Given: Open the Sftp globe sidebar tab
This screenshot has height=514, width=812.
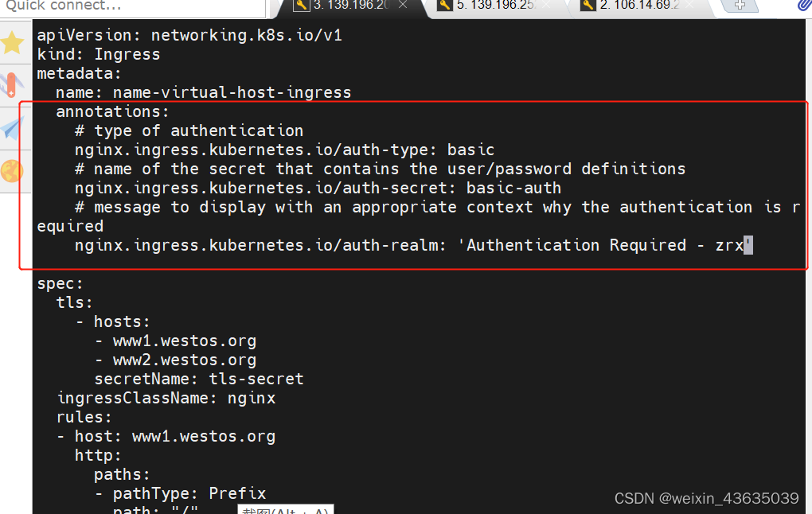Looking at the screenshot, I should (14, 171).
